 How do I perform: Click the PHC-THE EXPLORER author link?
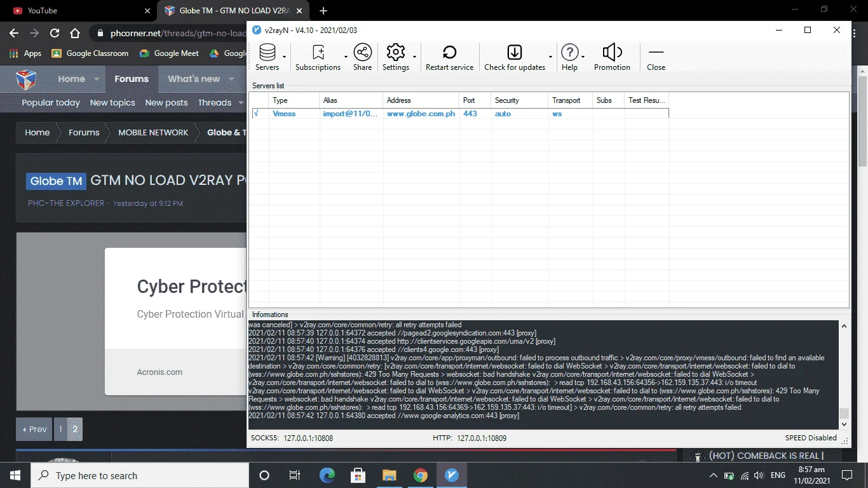pyautogui.click(x=66, y=203)
